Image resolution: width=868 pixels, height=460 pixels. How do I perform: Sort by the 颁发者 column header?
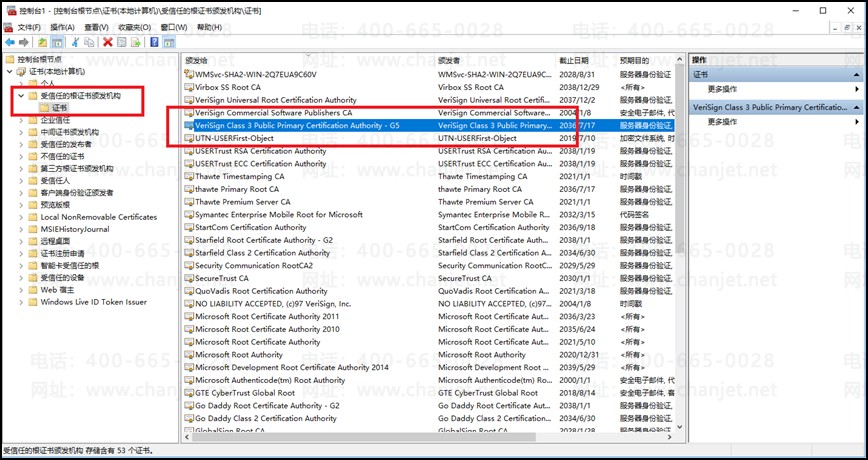497,60
